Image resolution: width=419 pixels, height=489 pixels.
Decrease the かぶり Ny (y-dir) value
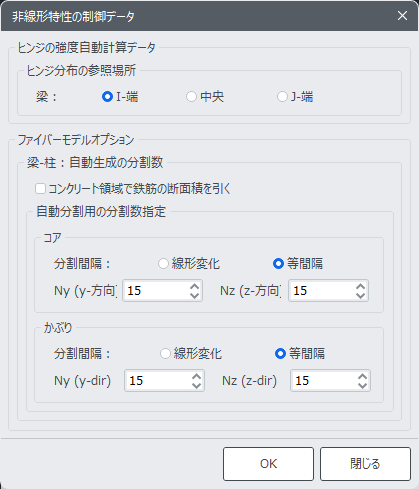point(197,385)
